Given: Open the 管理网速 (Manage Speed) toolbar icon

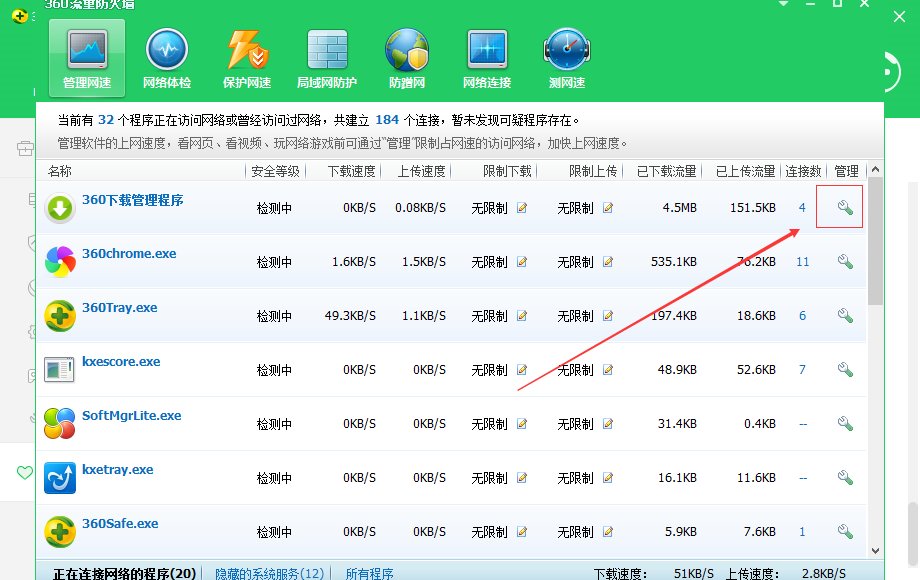Looking at the screenshot, I should click(87, 55).
